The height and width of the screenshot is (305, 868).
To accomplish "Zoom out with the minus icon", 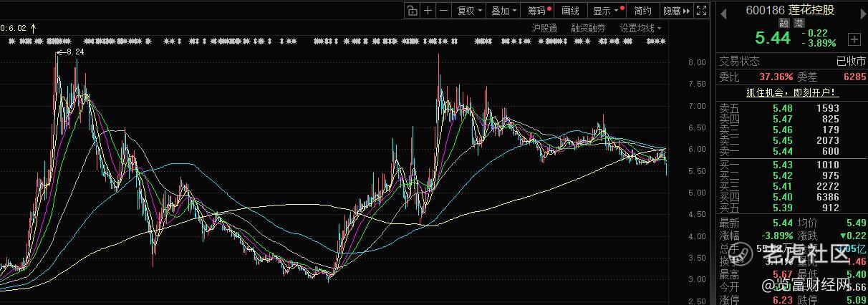I will [x=443, y=11].
